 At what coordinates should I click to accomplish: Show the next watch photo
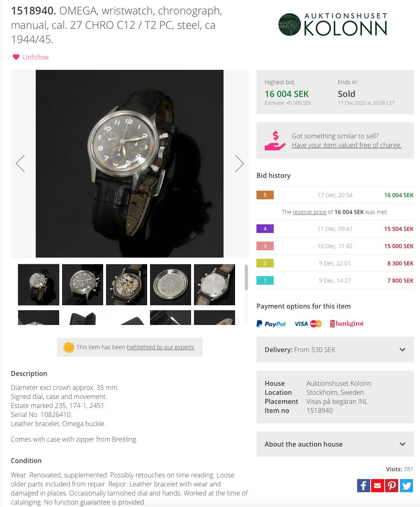[x=239, y=164]
